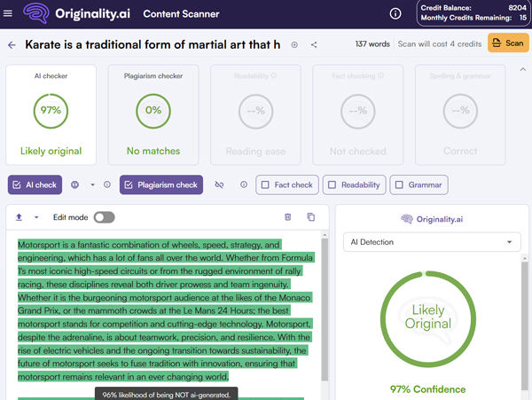The image size is (532, 400).
Task: Click the highlighted Motorsport paragraph
Action: [x=166, y=310]
